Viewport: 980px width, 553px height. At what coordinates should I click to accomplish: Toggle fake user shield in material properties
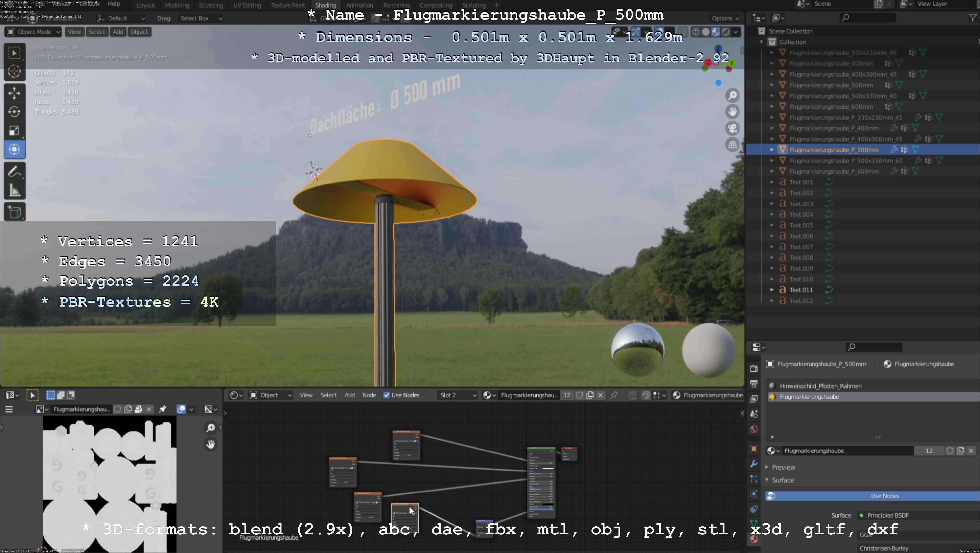pyautogui.click(x=950, y=451)
